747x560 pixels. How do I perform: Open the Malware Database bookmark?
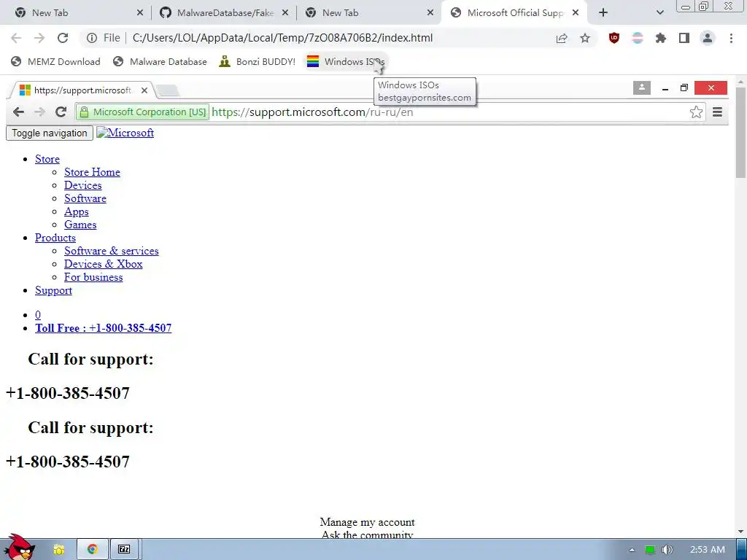(x=160, y=61)
